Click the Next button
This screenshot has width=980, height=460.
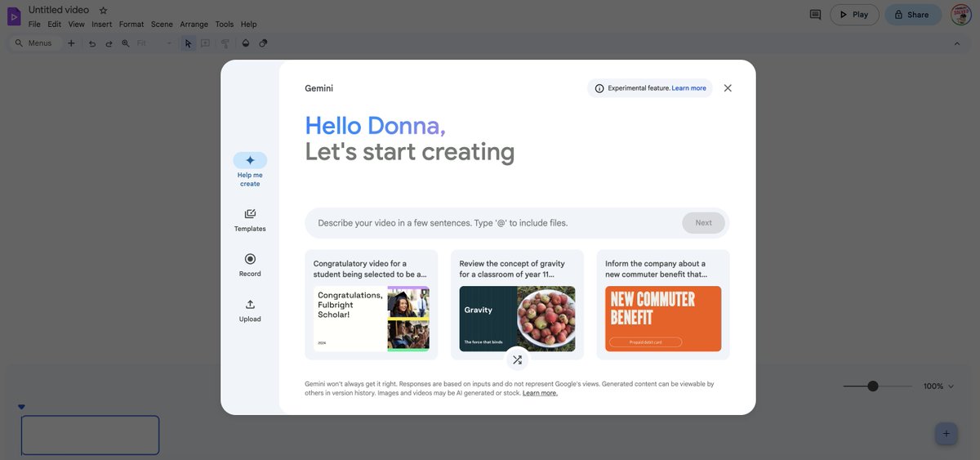(x=703, y=223)
